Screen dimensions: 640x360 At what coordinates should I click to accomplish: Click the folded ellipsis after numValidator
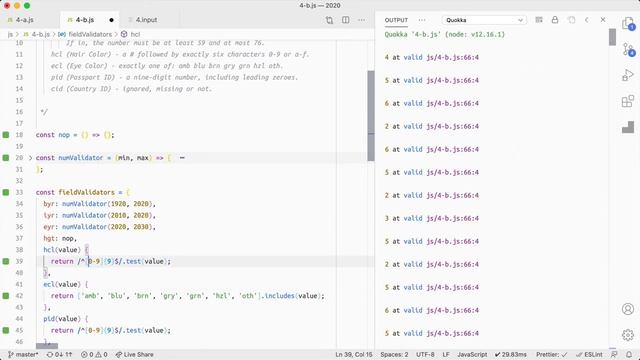[182, 158]
